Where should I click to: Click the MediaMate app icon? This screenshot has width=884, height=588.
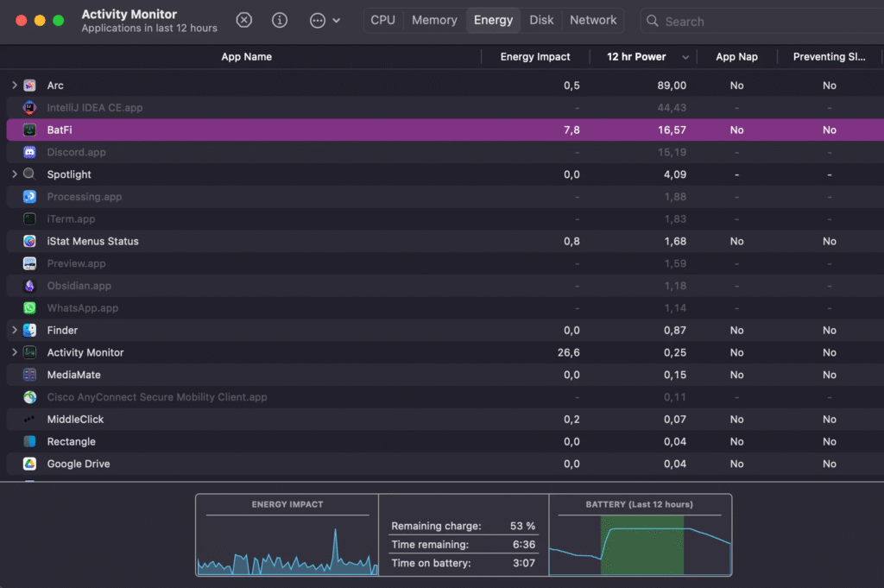29,375
